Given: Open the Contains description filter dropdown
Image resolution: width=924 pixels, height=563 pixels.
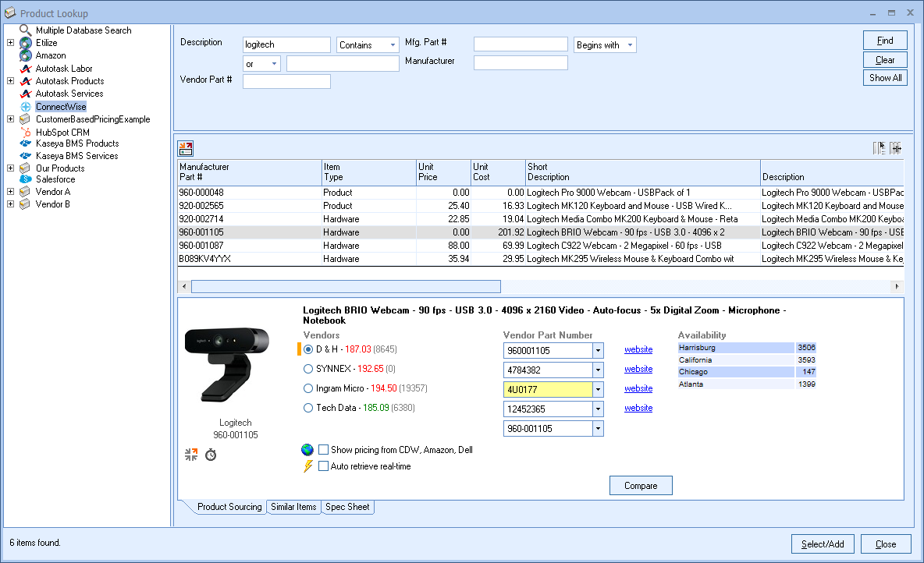Looking at the screenshot, I should pyautogui.click(x=393, y=45).
